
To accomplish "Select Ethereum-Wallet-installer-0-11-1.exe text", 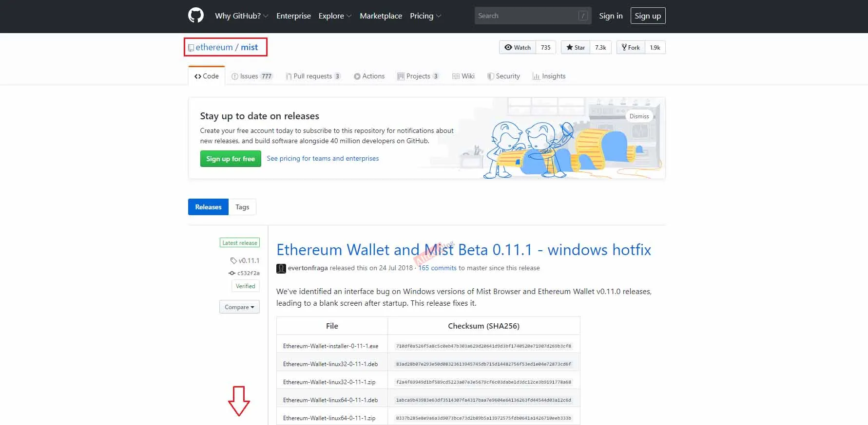I will 330,346.
